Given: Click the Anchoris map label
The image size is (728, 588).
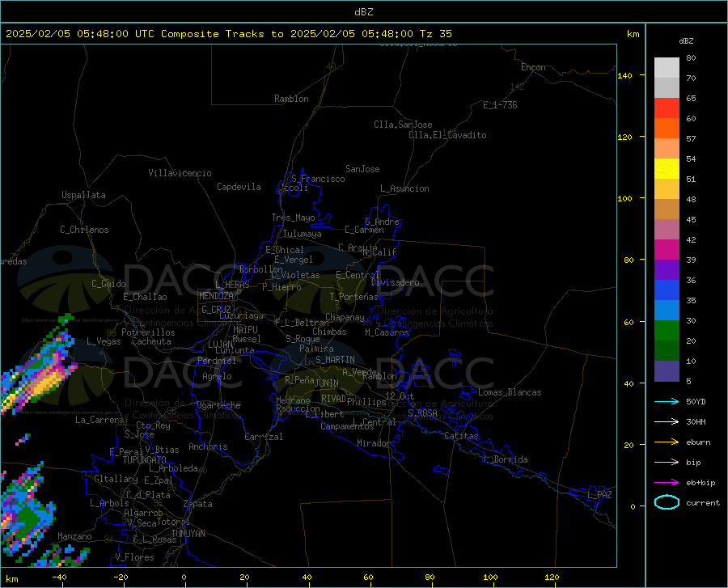Looking at the screenshot, I should coord(208,446).
